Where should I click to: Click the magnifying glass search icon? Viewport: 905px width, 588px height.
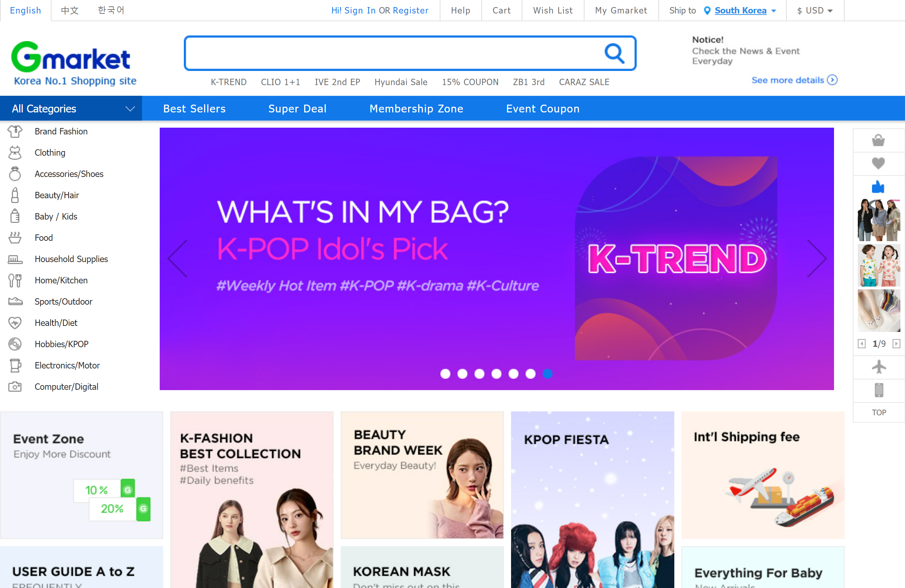614,54
